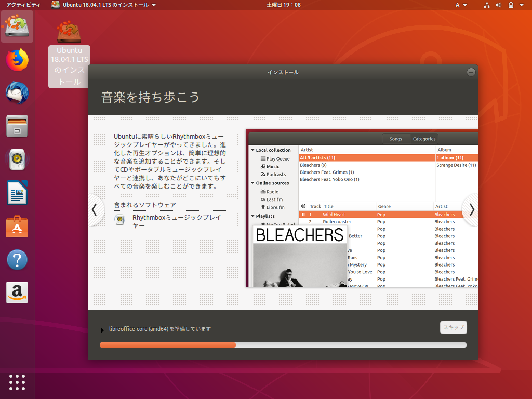Collapse the Playlists tree in slideshow
The image size is (532, 399).
coord(252,216)
